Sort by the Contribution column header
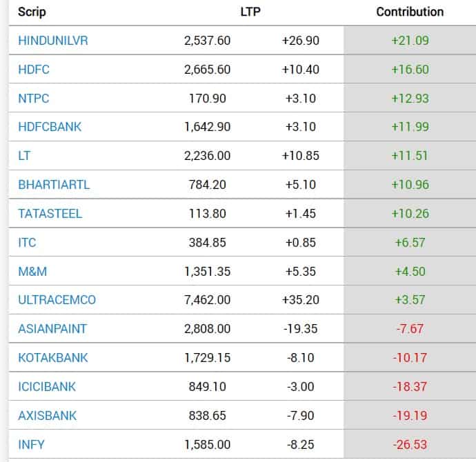The height and width of the screenshot is (462, 476). click(x=410, y=12)
